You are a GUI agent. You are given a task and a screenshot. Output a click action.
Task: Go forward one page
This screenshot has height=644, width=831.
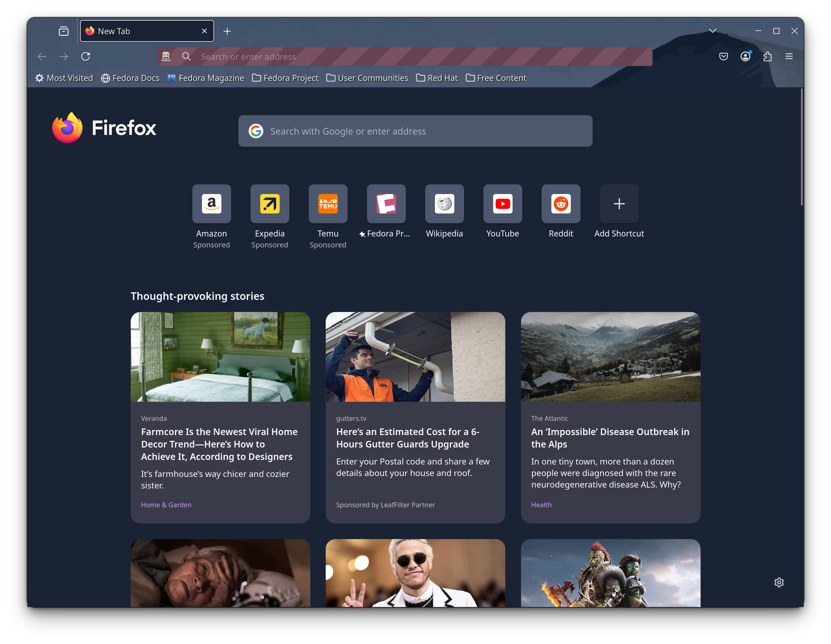pos(64,56)
